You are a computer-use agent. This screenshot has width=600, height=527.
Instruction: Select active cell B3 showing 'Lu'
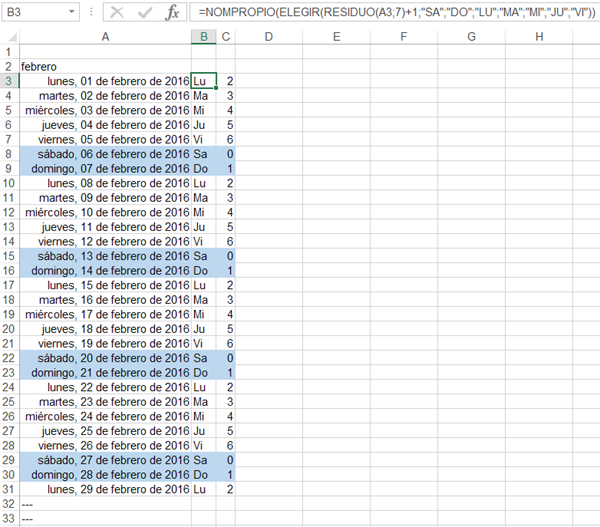[204, 81]
